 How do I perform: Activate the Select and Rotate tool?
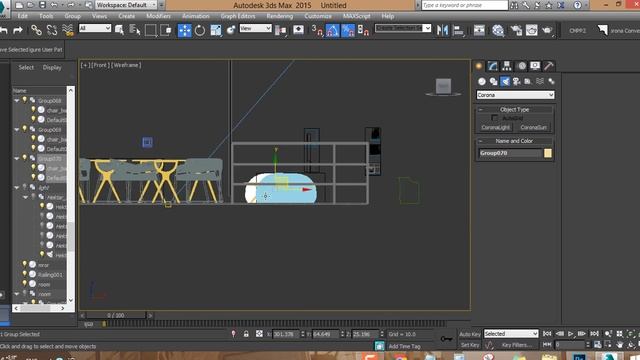click(200, 30)
